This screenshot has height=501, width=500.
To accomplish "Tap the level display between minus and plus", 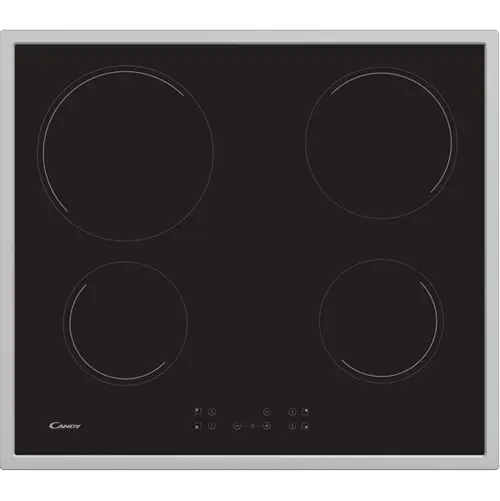I will tap(252, 426).
